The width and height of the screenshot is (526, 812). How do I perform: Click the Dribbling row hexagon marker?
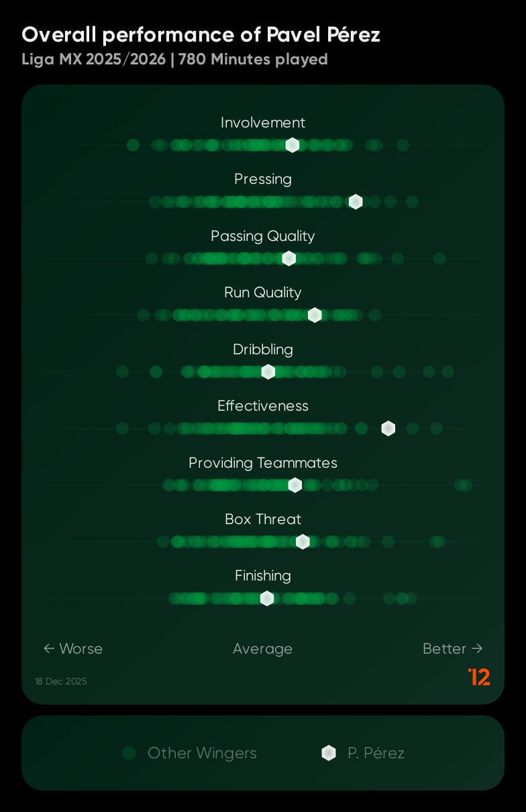(268, 372)
